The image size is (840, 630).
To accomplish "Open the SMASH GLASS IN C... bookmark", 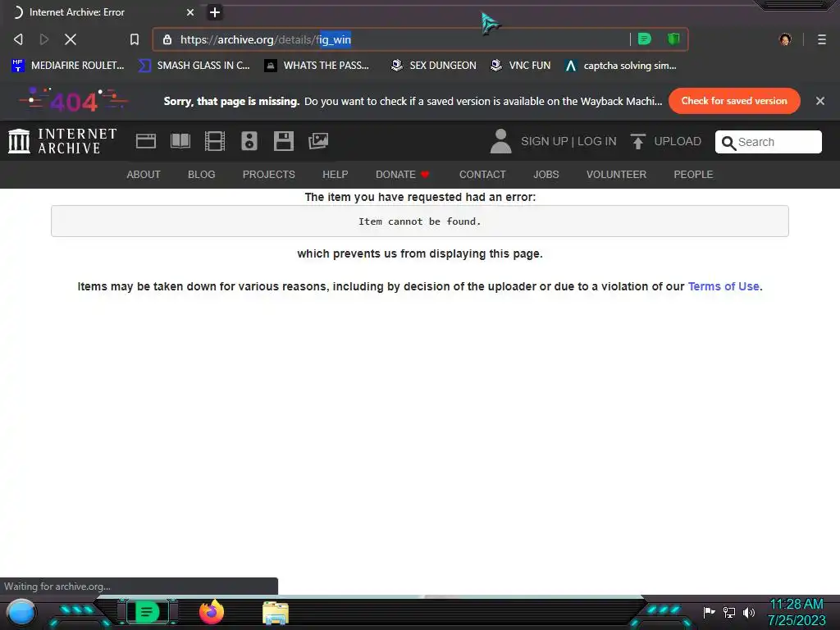I will pos(194,66).
